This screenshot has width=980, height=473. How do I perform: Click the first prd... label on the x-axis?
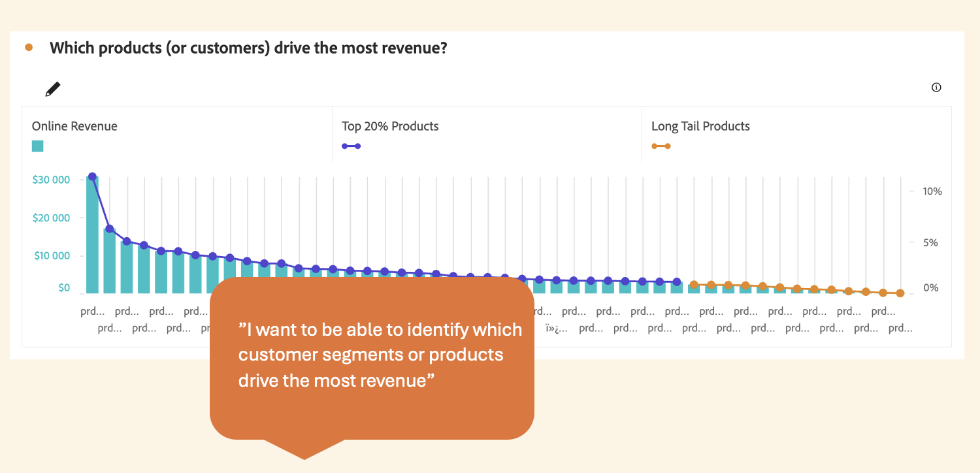point(92,312)
